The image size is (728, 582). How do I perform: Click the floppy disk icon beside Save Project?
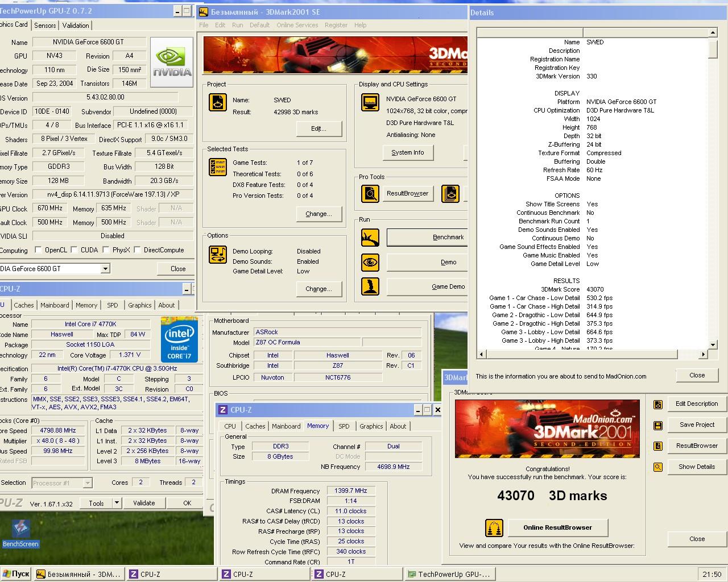coord(658,425)
